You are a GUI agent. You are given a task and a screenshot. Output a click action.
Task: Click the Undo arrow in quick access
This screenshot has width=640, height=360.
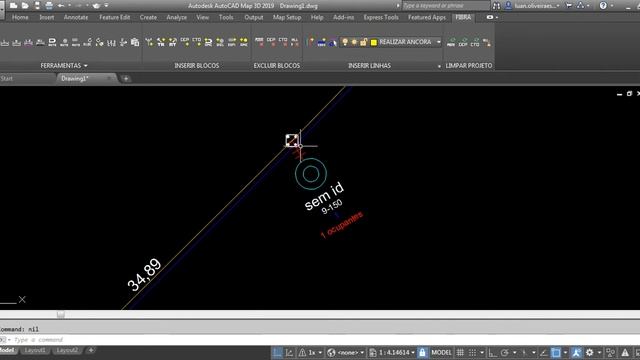pyautogui.click(x=61, y=6)
